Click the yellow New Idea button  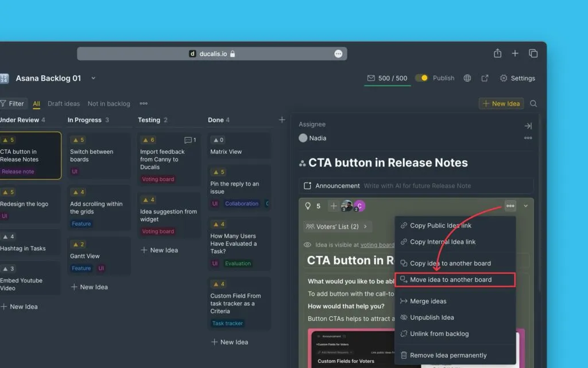[501, 104]
